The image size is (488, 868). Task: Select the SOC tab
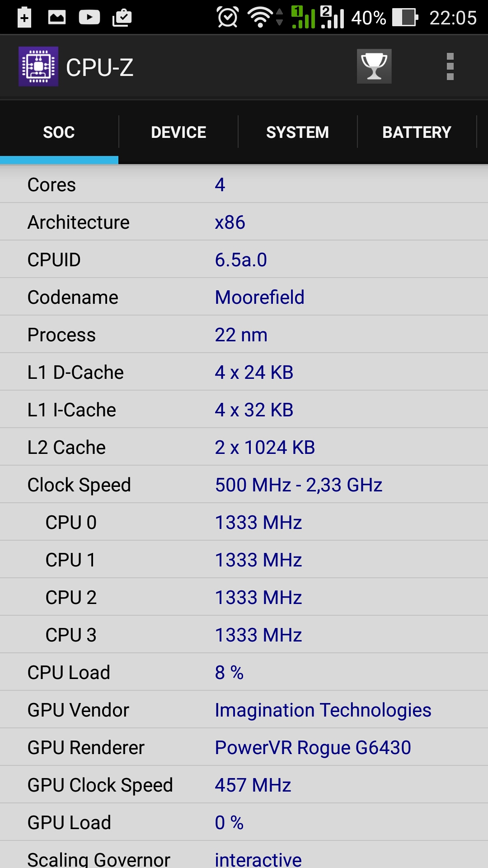pyautogui.click(x=59, y=132)
